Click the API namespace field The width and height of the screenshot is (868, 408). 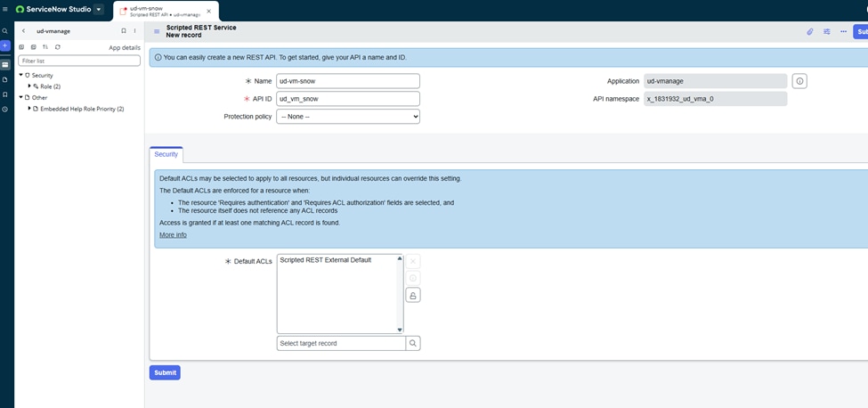715,99
